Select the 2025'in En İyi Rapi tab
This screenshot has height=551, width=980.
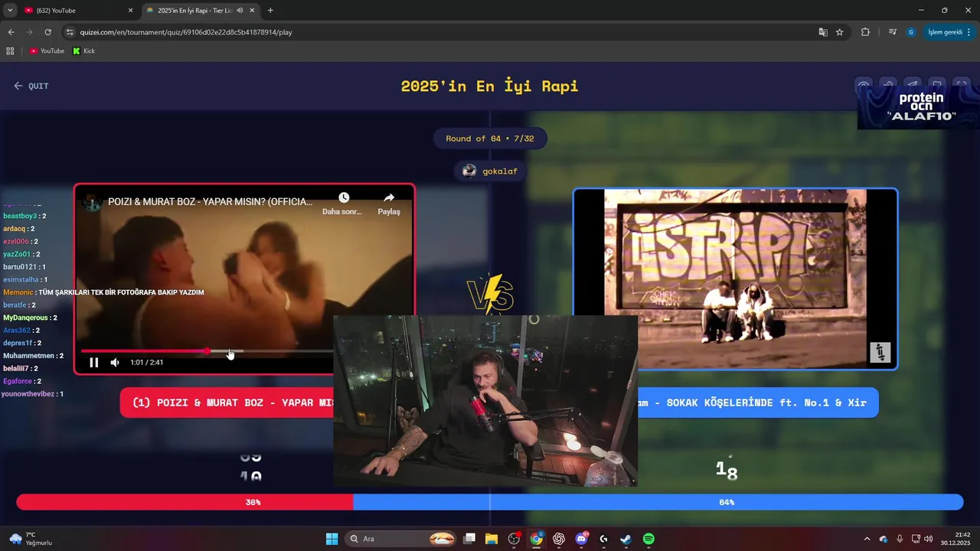tap(198, 11)
